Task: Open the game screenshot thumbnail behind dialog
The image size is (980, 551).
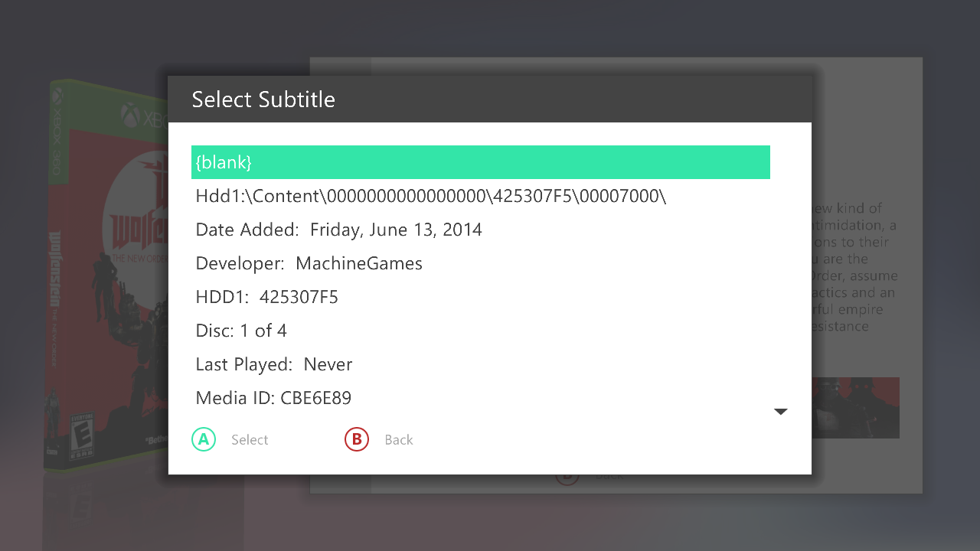Action: pos(855,407)
